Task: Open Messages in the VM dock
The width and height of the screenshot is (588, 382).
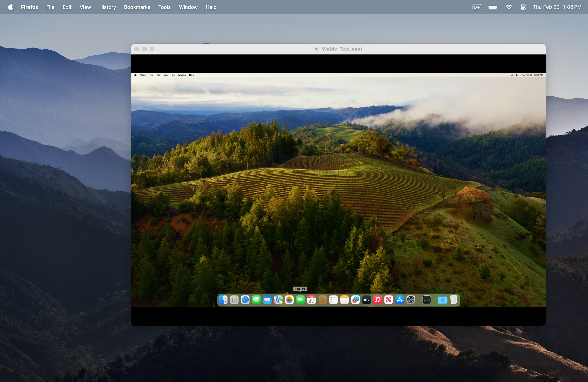Action: coord(256,300)
